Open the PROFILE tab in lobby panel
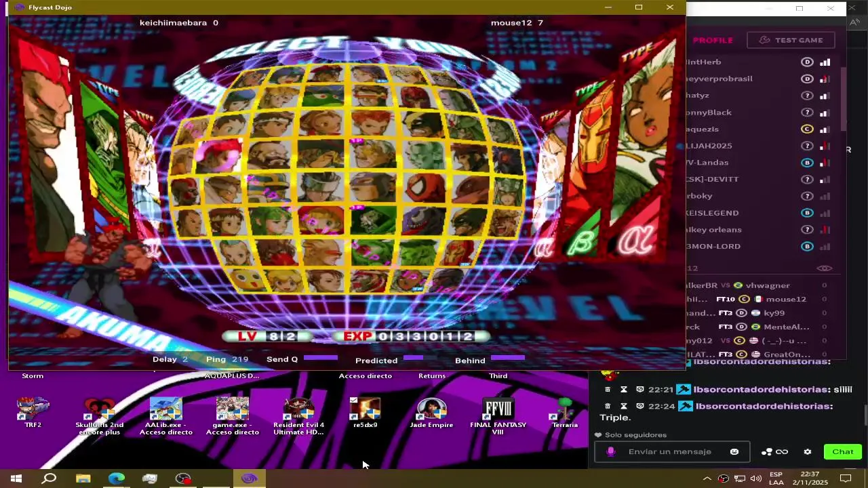 713,40
